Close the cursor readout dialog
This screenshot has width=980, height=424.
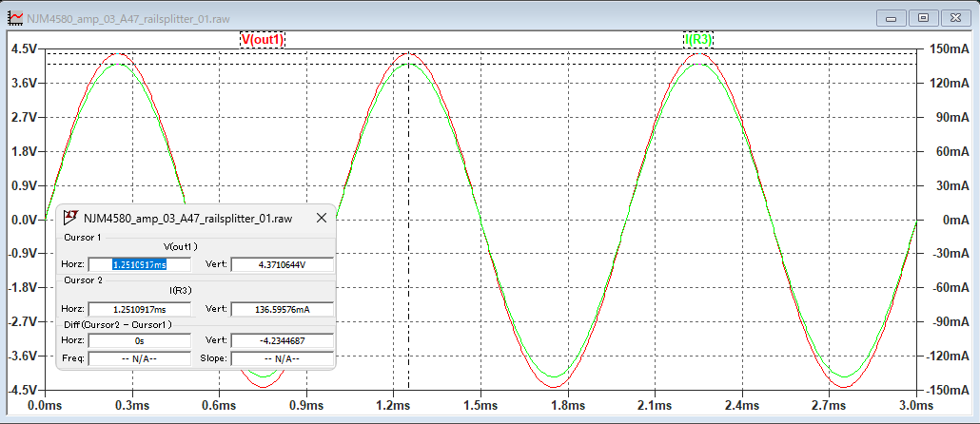(x=321, y=218)
